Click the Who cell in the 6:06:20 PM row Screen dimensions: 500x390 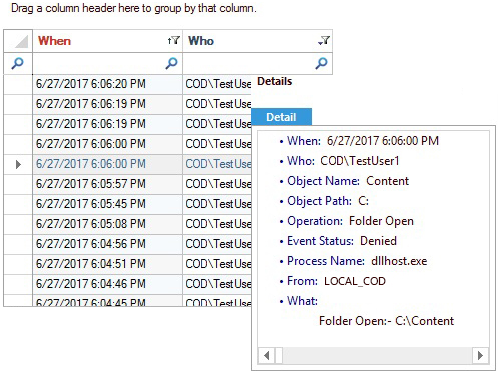point(217,84)
